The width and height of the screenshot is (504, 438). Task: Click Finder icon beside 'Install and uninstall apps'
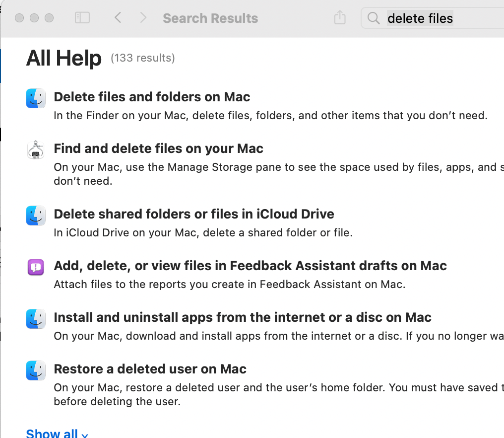[36, 319]
